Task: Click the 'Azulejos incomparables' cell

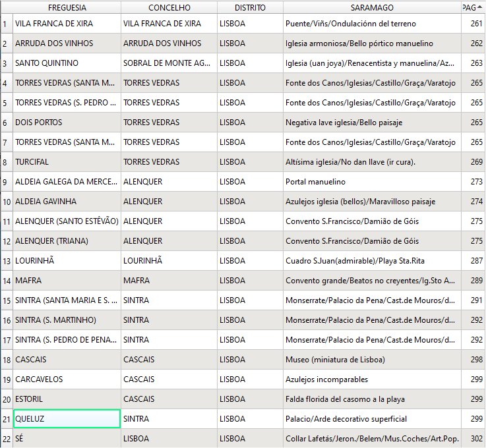Action: coord(372,379)
